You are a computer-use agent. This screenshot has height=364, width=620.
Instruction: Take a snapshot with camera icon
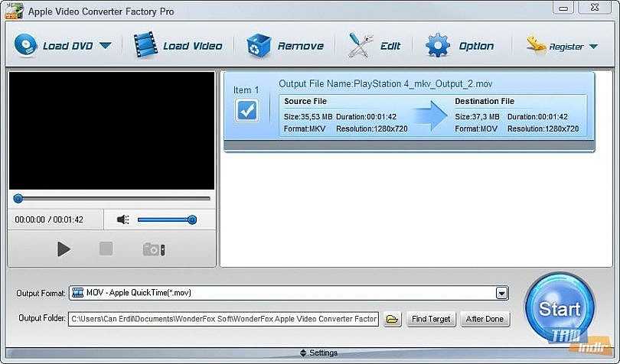(x=154, y=249)
